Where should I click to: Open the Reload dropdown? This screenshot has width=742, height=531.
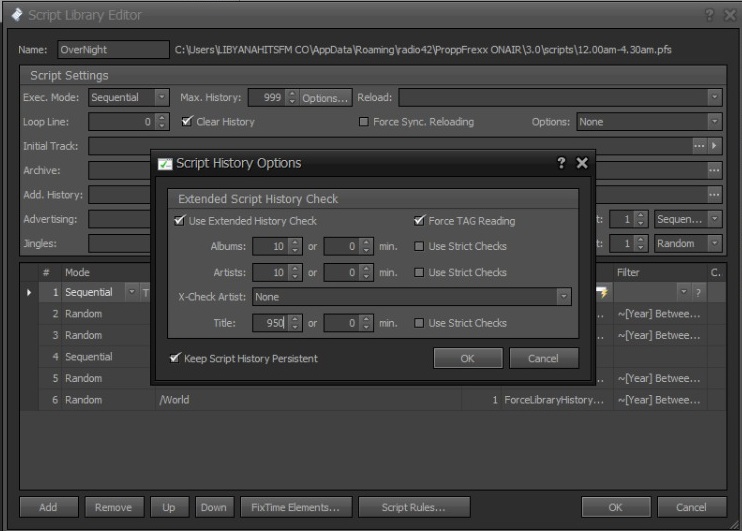coord(715,97)
